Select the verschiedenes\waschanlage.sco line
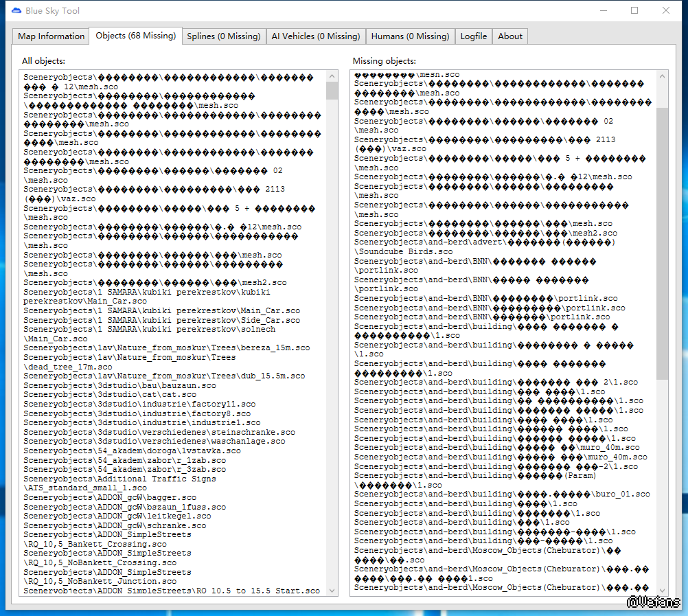Viewport: 688px width, 616px height. click(154, 441)
